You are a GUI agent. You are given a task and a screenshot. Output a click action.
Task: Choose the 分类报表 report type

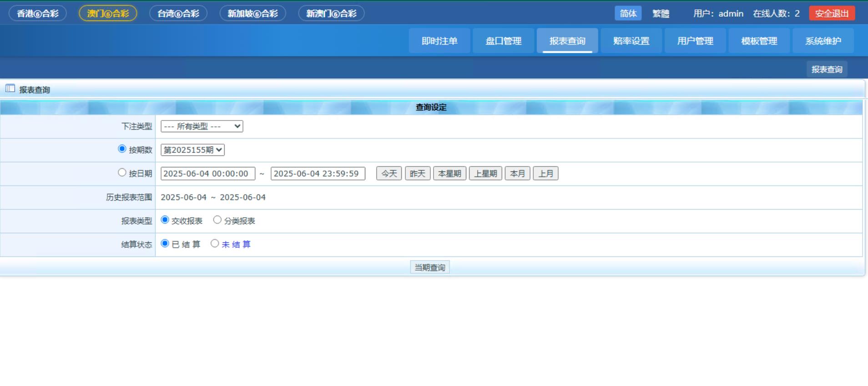(217, 220)
